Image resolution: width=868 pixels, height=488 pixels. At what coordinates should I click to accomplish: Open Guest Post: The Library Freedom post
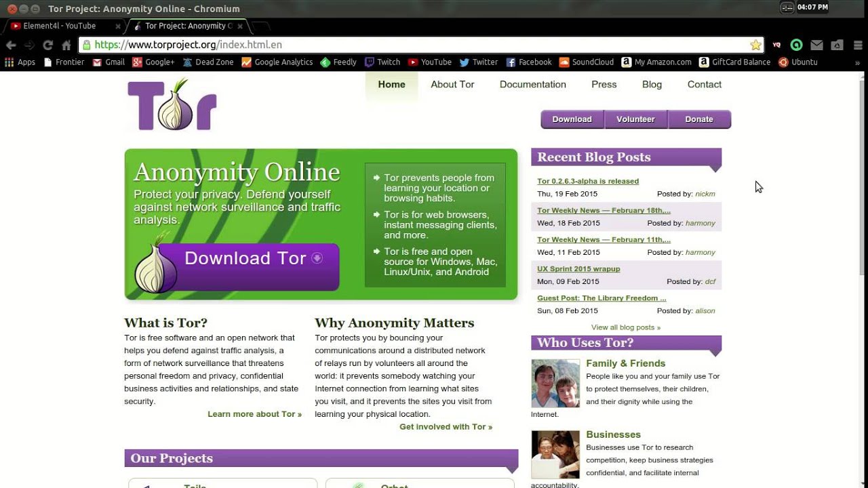pos(601,298)
